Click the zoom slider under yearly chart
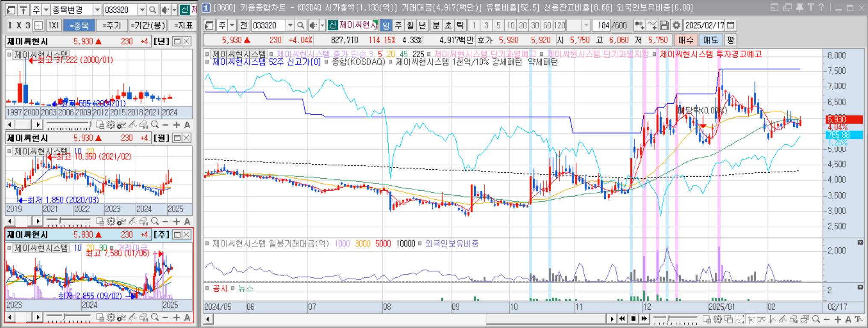This screenshot has height=328, width=868. point(89,125)
